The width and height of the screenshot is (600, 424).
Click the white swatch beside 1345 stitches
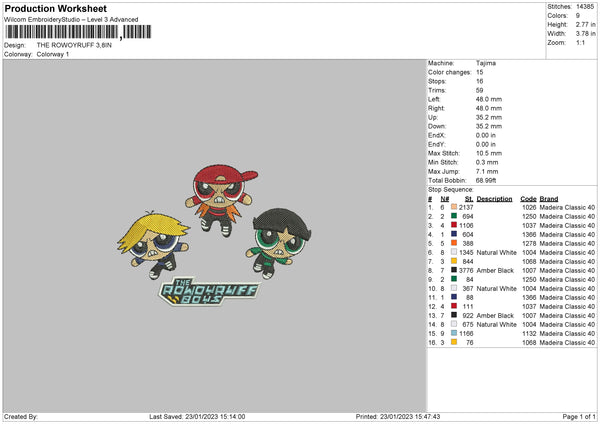tap(454, 252)
